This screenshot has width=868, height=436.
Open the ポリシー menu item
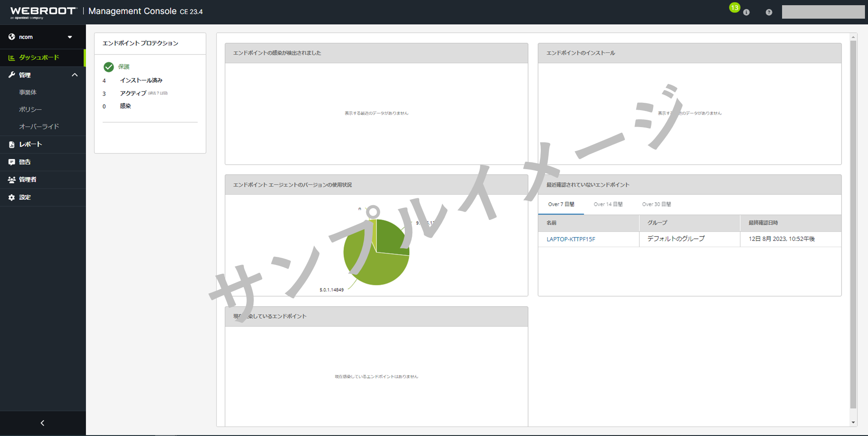click(30, 109)
